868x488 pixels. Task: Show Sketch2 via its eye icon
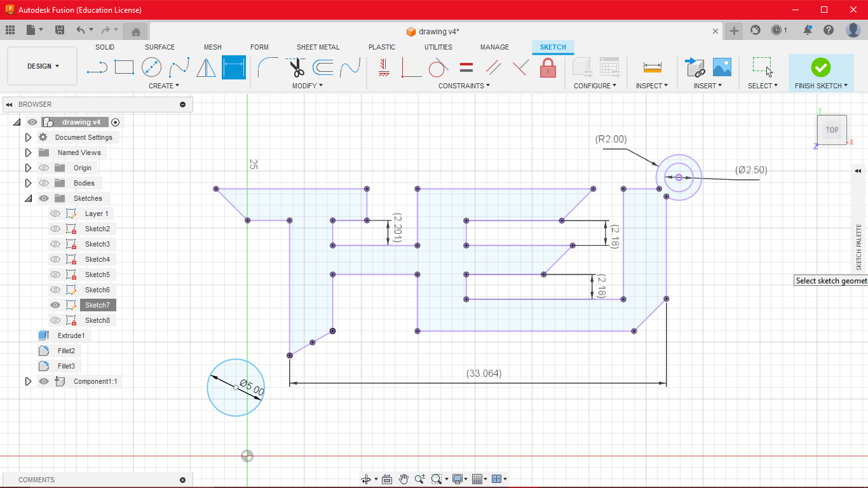55,229
